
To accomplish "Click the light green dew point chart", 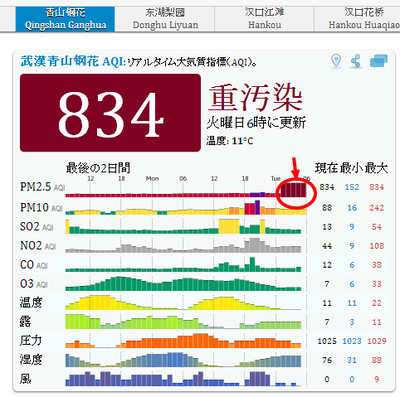I will point(183,321).
